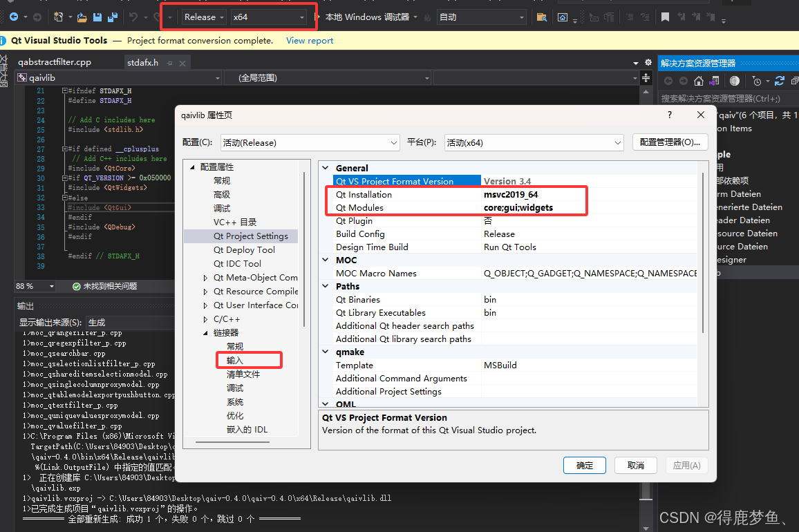Screen dimensions: 799x532
Task: Click the new project icon in toolbar
Action: 59,17
